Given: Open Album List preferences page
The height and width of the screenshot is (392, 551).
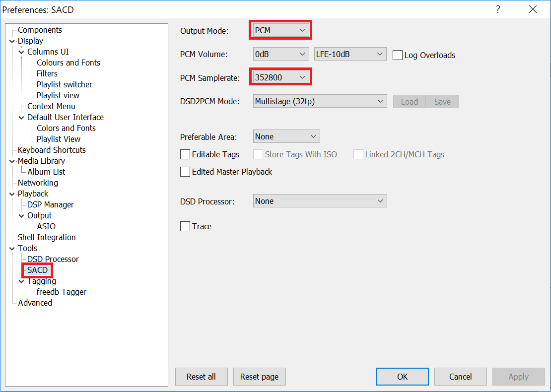Looking at the screenshot, I should click(46, 171).
